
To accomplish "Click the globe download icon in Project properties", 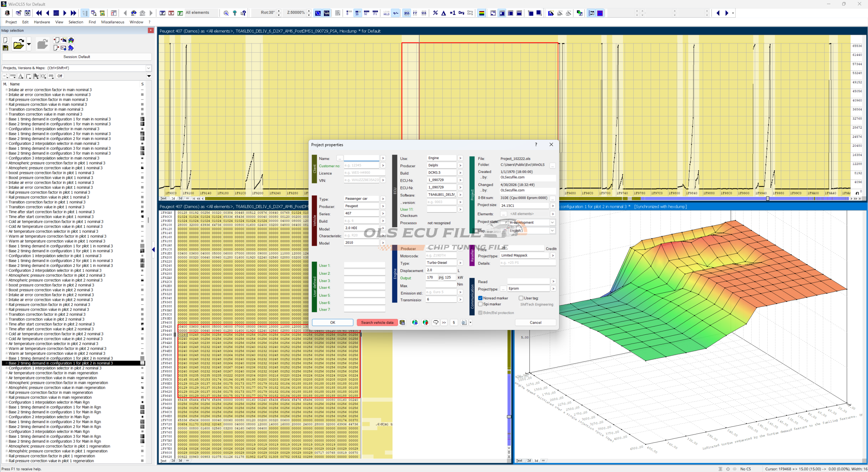I will pos(415,322).
